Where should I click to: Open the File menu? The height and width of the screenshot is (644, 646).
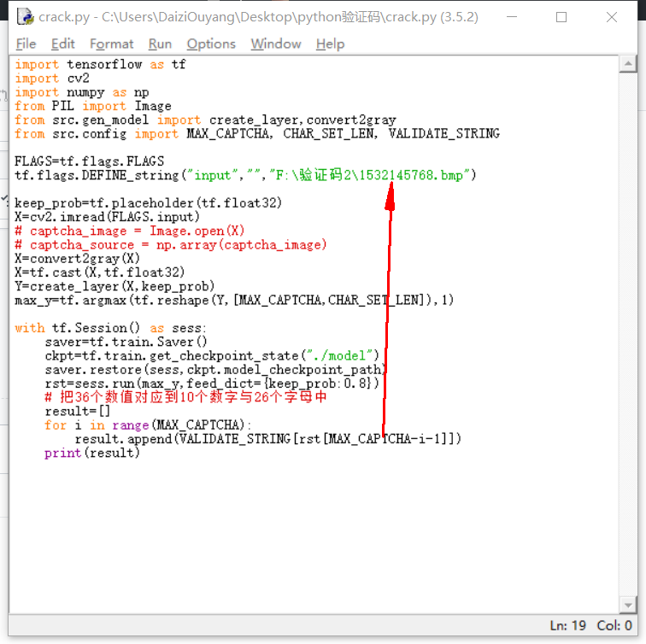tap(26, 44)
